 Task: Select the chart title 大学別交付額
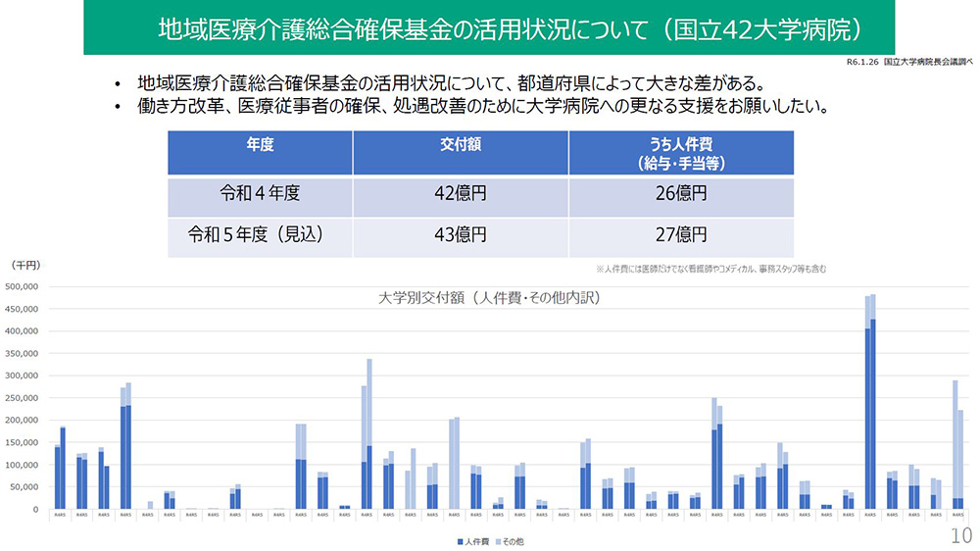(x=489, y=295)
